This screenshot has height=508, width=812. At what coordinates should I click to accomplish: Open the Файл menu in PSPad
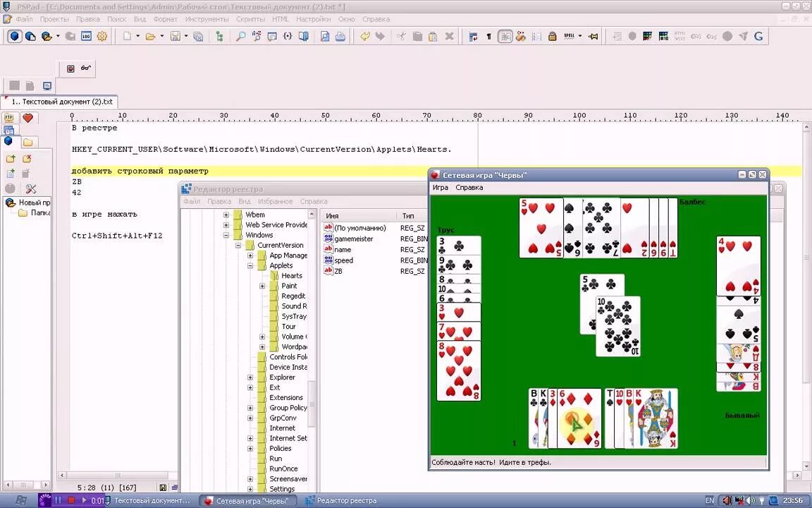(x=25, y=19)
